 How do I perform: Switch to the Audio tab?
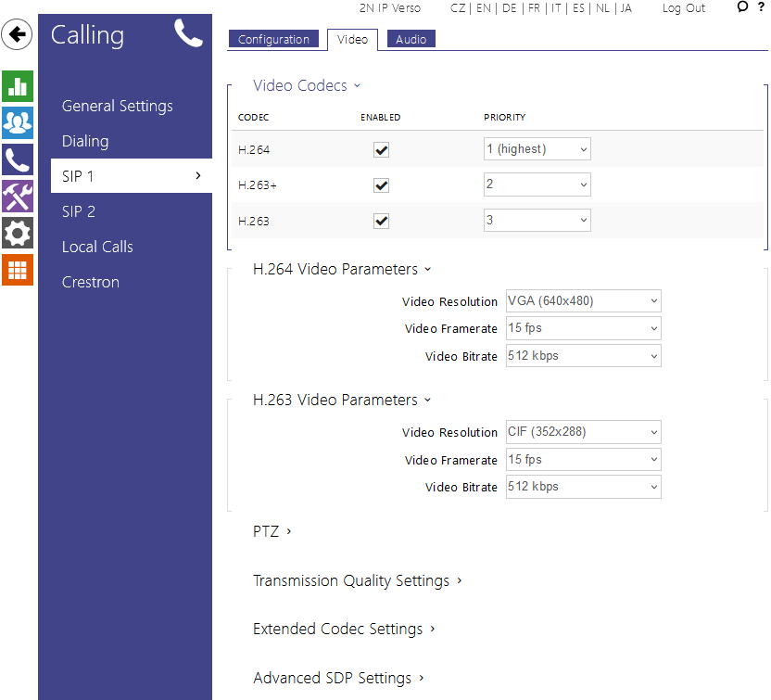[x=411, y=39]
